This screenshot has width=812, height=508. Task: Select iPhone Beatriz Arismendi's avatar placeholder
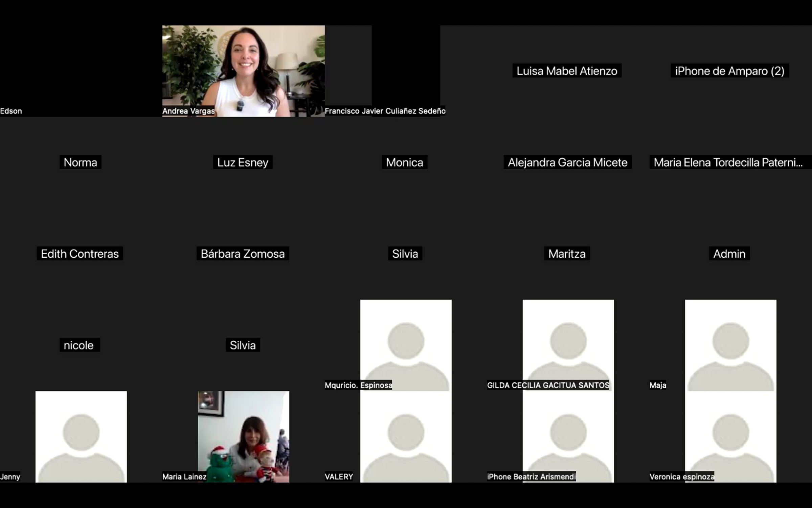tap(568, 437)
